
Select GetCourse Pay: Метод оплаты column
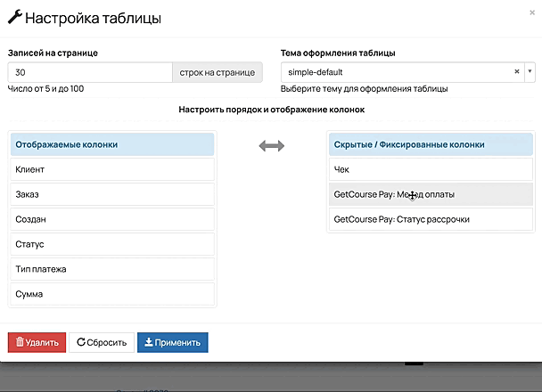pyautogui.click(x=430, y=194)
